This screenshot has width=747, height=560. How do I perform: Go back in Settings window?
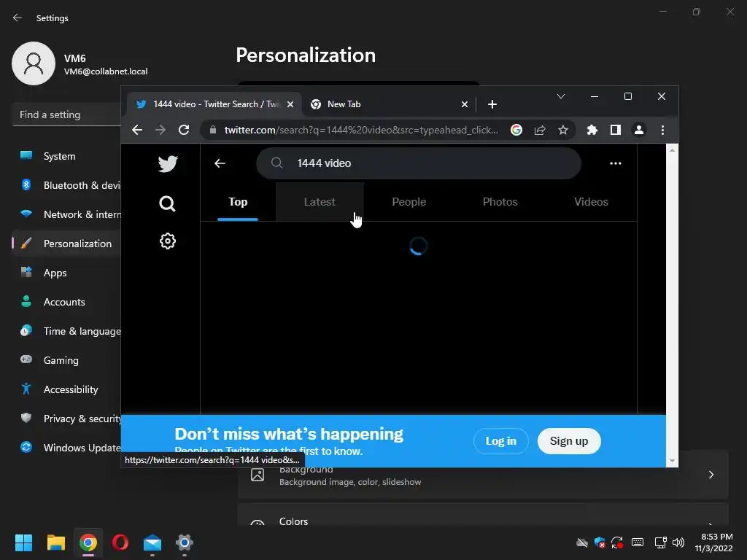click(x=18, y=17)
